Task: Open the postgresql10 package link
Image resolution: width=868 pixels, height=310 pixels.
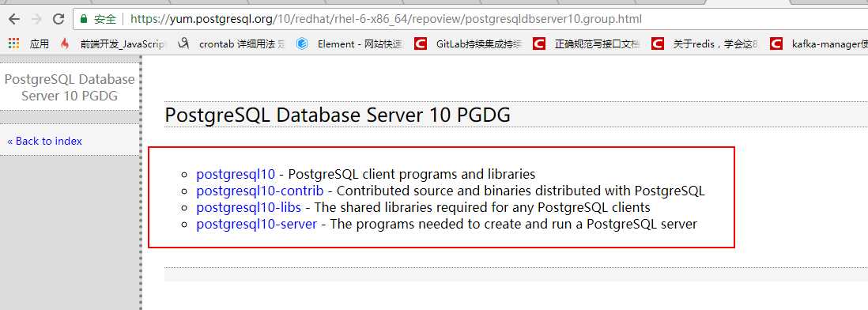Action: [x=236, y=174]
